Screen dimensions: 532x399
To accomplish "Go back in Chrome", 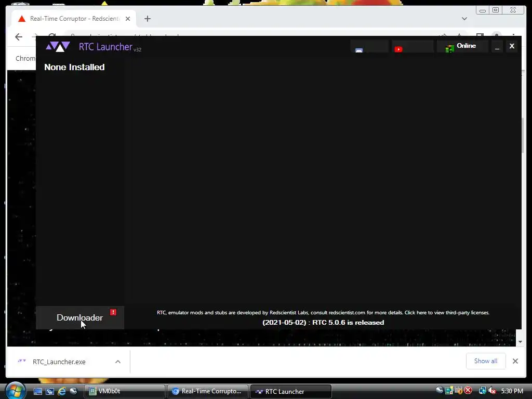I will tap(19, 37).
